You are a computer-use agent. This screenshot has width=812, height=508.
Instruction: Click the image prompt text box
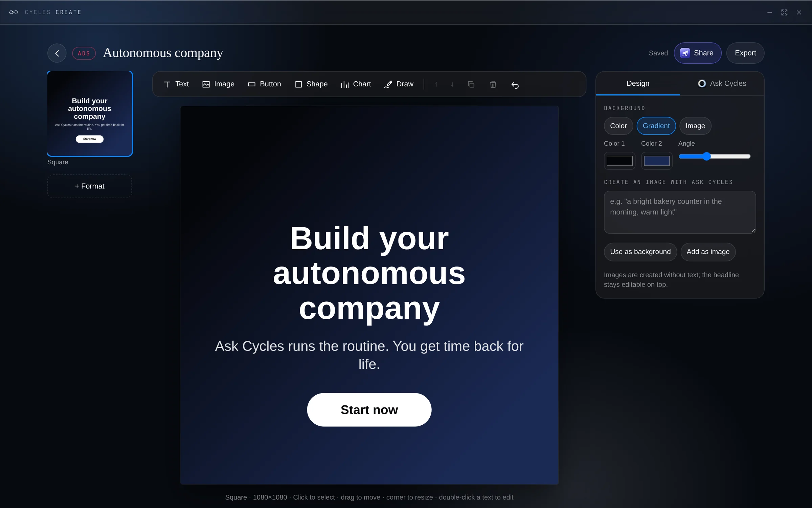coord(680,212)
